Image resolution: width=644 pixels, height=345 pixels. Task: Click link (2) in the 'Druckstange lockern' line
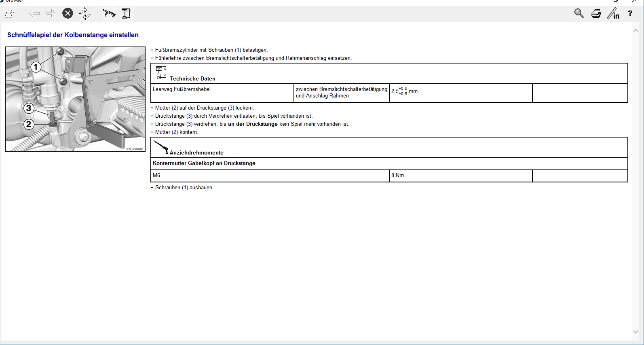click(175, 108)
